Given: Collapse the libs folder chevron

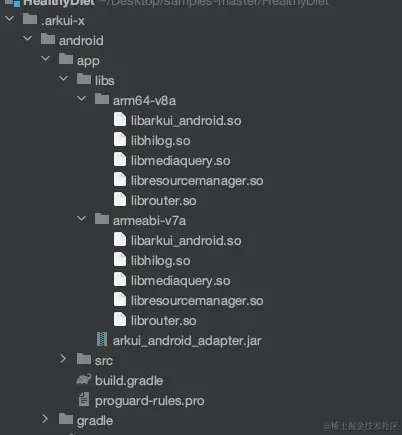Looking at the screenshot, I should click(x=64, y=79).
